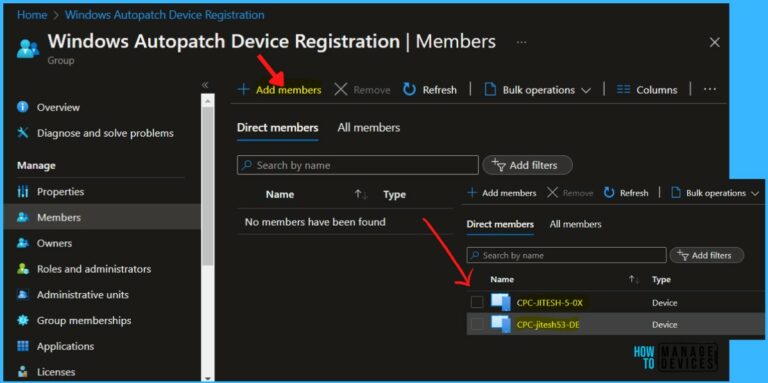Click the device icon for CPC-JITESH-5-0X
The width and height of the screenshot is (768, 383).
click(501, 302)
